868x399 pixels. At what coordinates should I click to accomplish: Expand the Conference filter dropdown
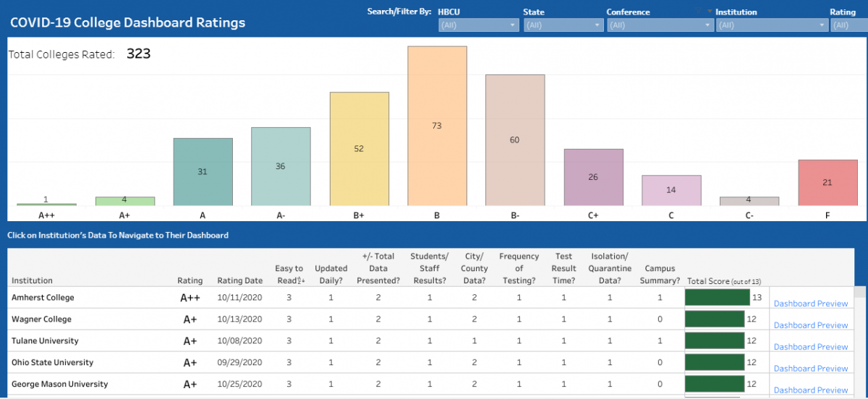click(x=660, y=25)
